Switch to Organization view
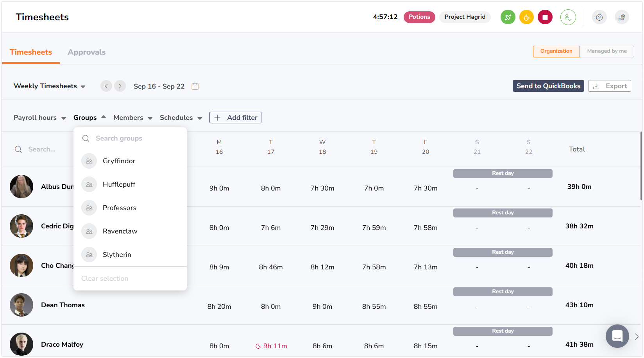 point(556,51)
